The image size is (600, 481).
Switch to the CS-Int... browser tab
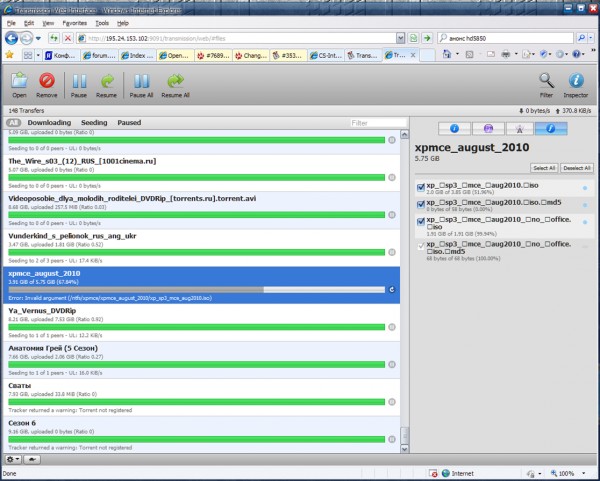pyautogui.click(x=326, y=55)
